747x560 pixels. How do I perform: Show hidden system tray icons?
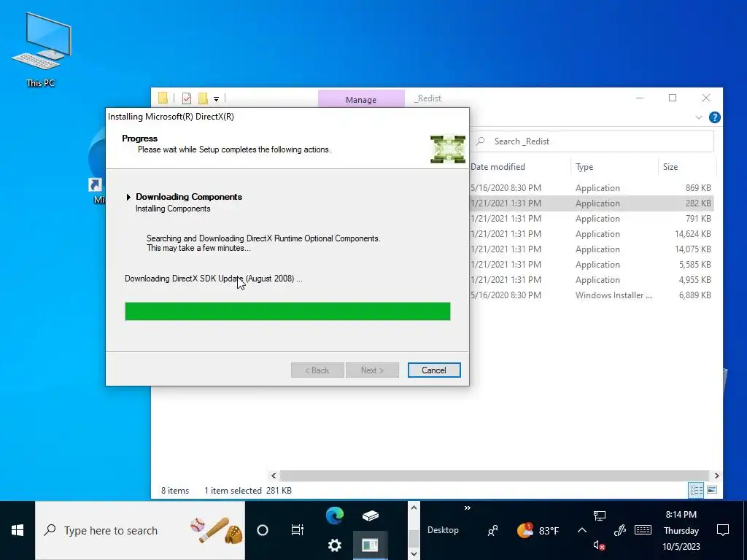point(581,531)
